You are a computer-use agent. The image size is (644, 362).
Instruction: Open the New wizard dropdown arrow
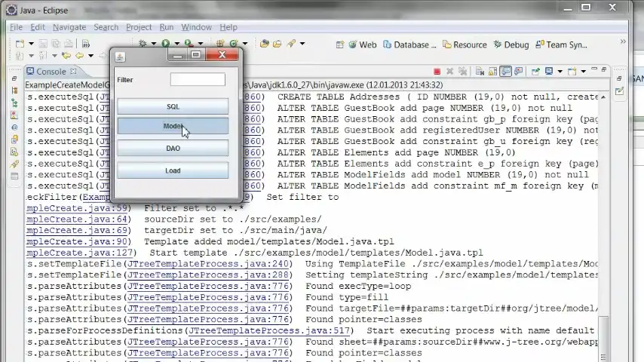[31, 44]
